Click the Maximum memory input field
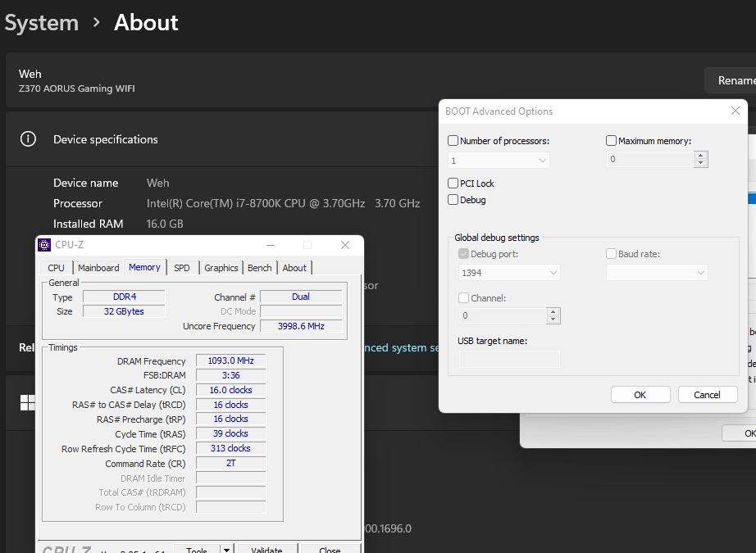 point(650,159)
